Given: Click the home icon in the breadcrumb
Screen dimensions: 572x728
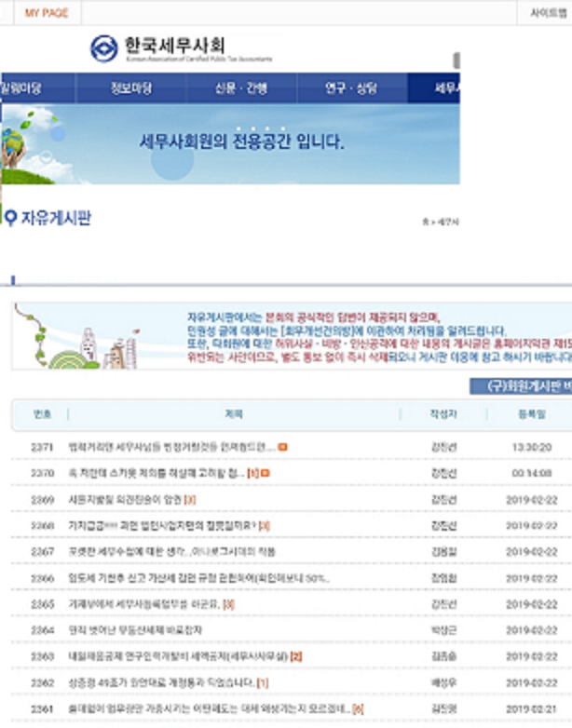Looking at the screenshot, I should pos(425,222).
